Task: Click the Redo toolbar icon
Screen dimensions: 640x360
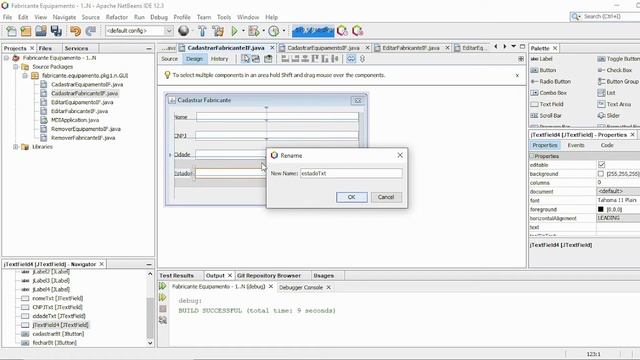Action: coord(91,31)
